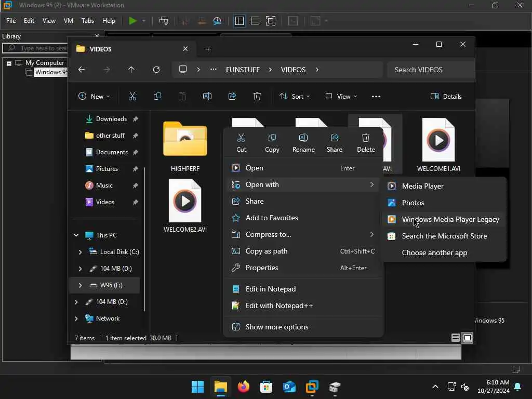Click the Explorer toolbar copy icon
This screenshot has width=532, height=399.
click(157, 96)
